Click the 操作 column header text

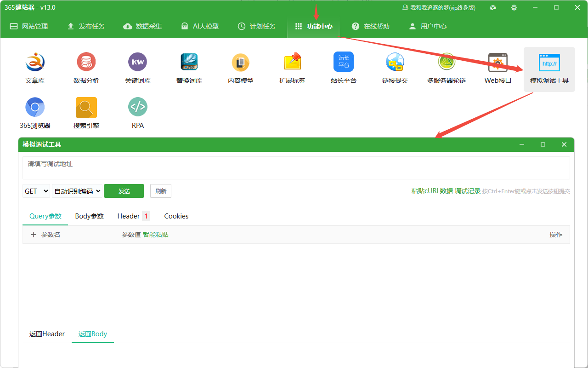click(556, 235)
